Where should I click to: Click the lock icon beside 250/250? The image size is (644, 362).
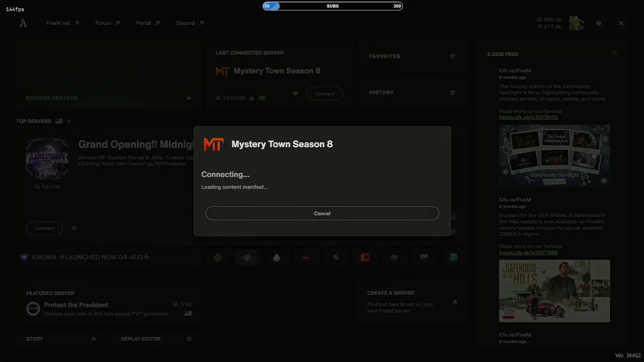(x=252, y=98)
